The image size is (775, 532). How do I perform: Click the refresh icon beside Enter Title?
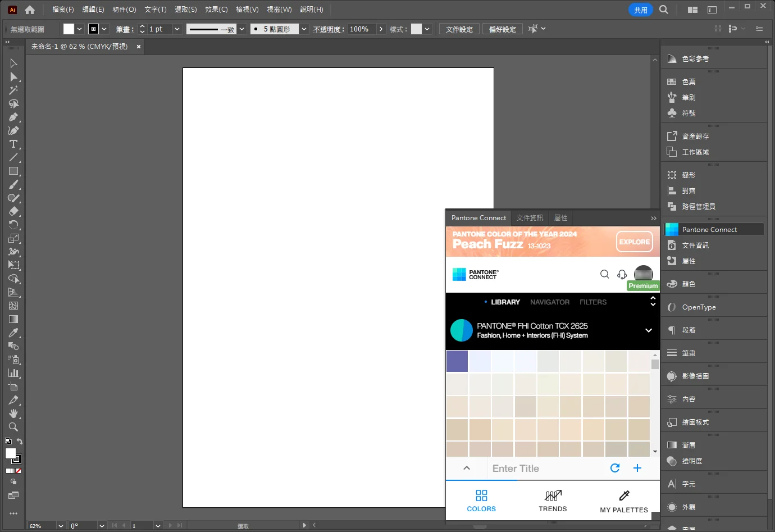tap(615, 468)
